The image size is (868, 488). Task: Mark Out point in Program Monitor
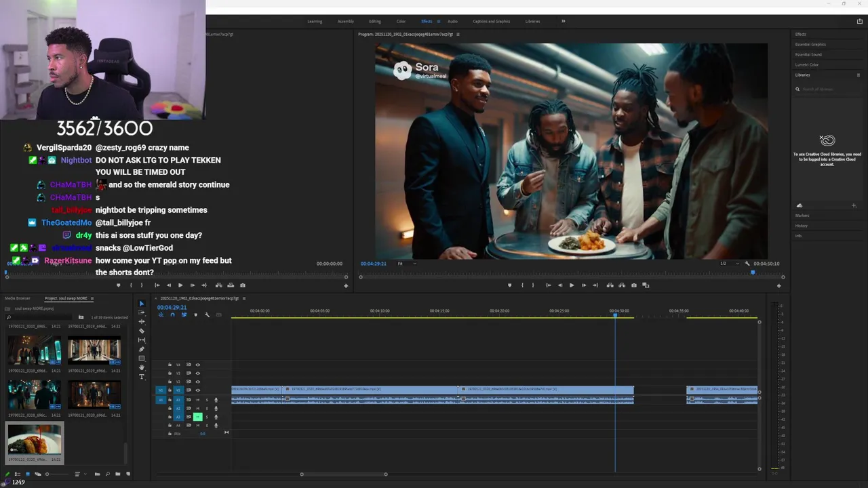[533, 285]
